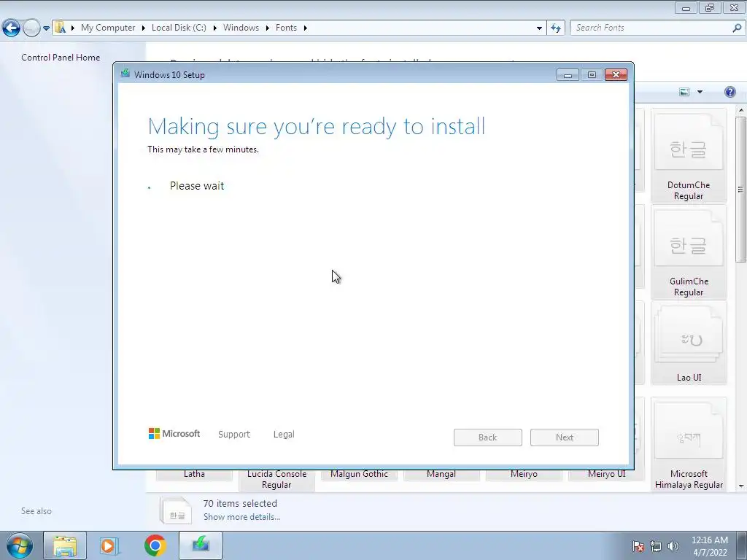Launch Windows Media Player from taskbar

[x=109, y=545]
